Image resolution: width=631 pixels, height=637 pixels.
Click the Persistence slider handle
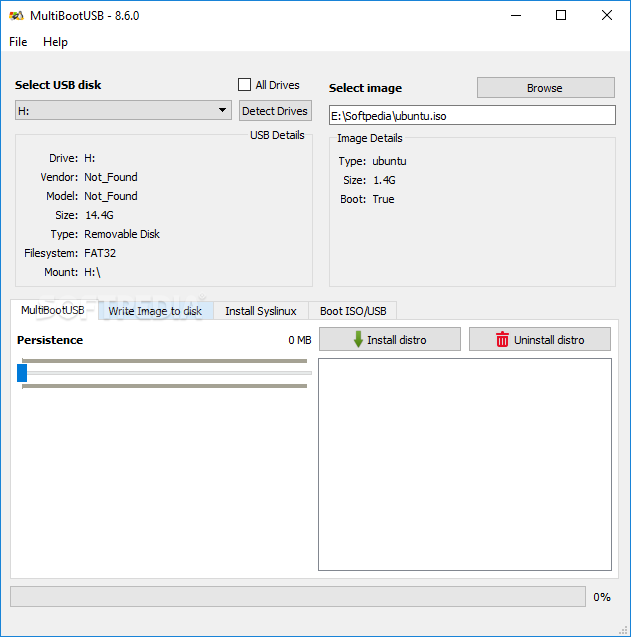(22, 373)
